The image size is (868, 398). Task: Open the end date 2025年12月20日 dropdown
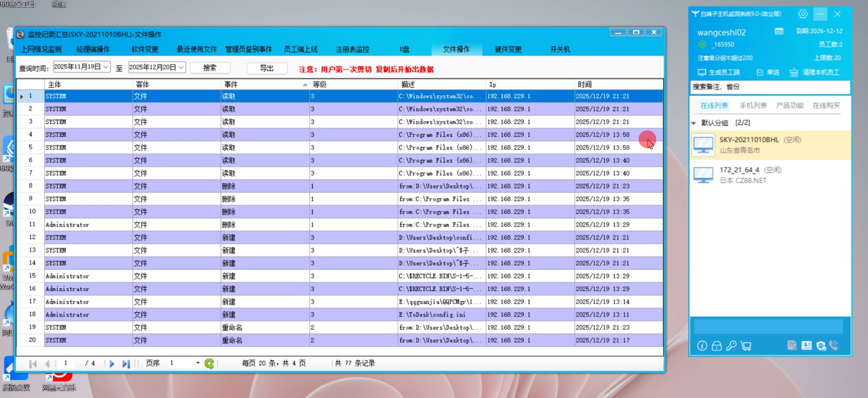tap(181, 67)
